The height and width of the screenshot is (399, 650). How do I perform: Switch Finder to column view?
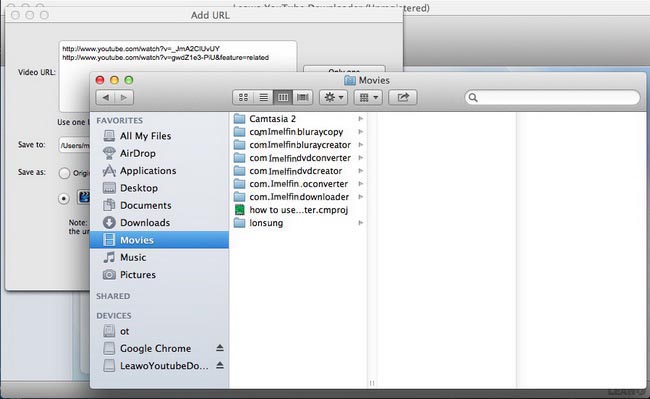coord(283,97)
